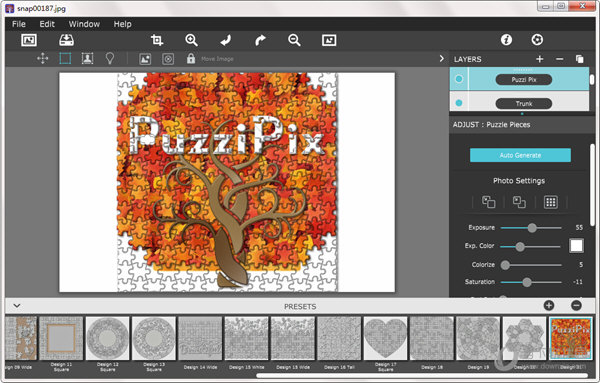Open the Window menu

pos(84,24)
